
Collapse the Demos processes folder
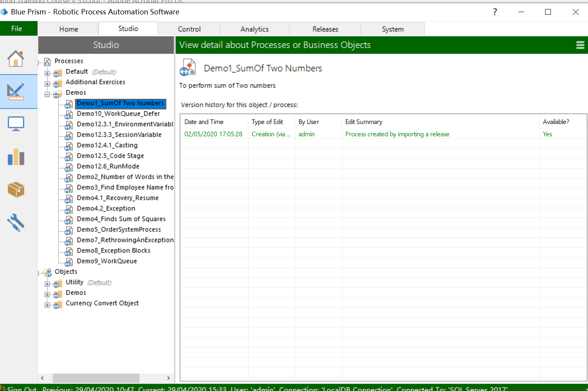click(47, 94)
